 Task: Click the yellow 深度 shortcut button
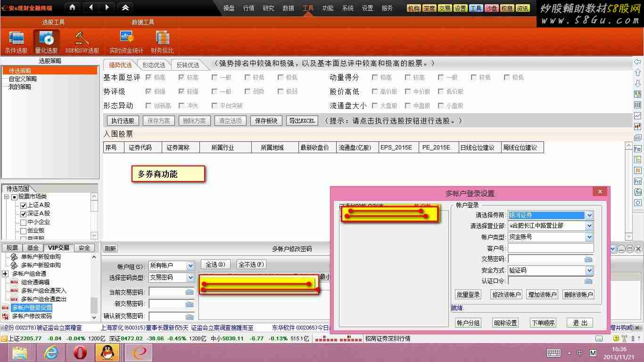[429, 8]
